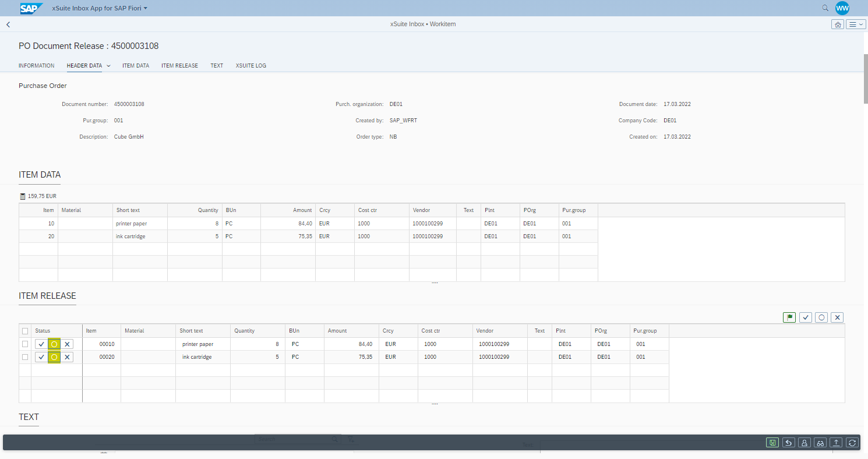Click the upload arrow icon in footer toolbar
Image resolution: width=868 pixels, height=459 pixels.
point(836,443)
